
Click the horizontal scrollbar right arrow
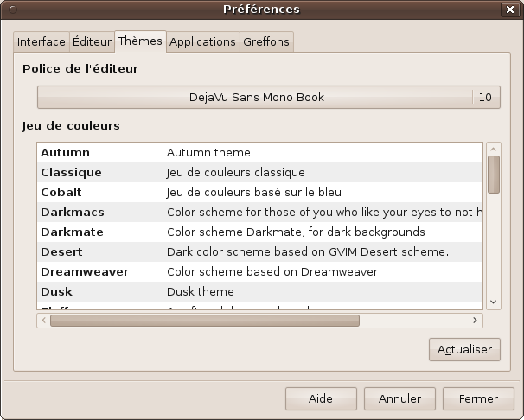(x=475, y=321)
